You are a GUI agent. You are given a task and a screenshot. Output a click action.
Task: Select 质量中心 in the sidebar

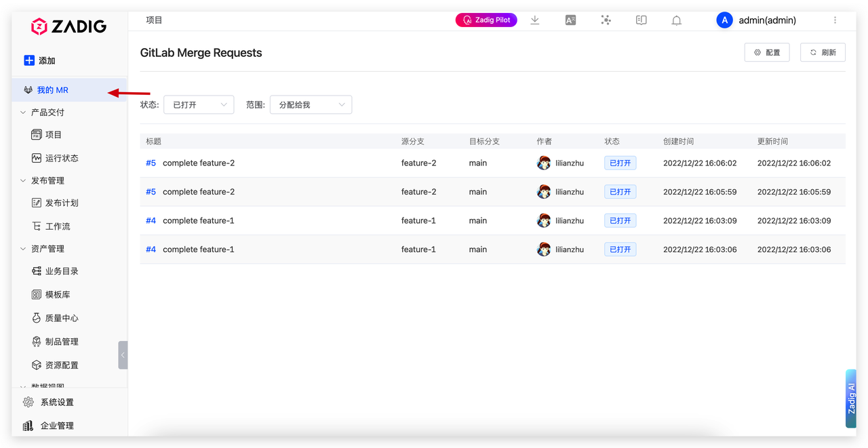[x=55, y=317]
